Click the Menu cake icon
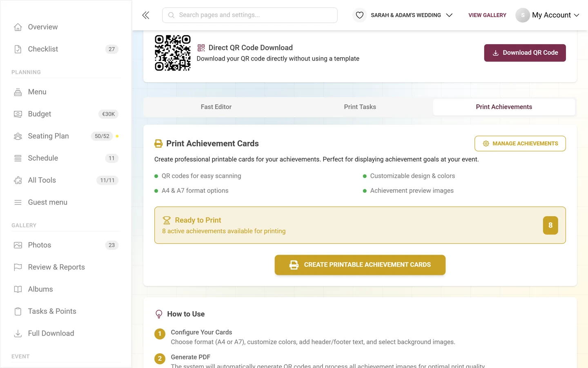The height and width of the screenshot is (368, 588). 18,92
